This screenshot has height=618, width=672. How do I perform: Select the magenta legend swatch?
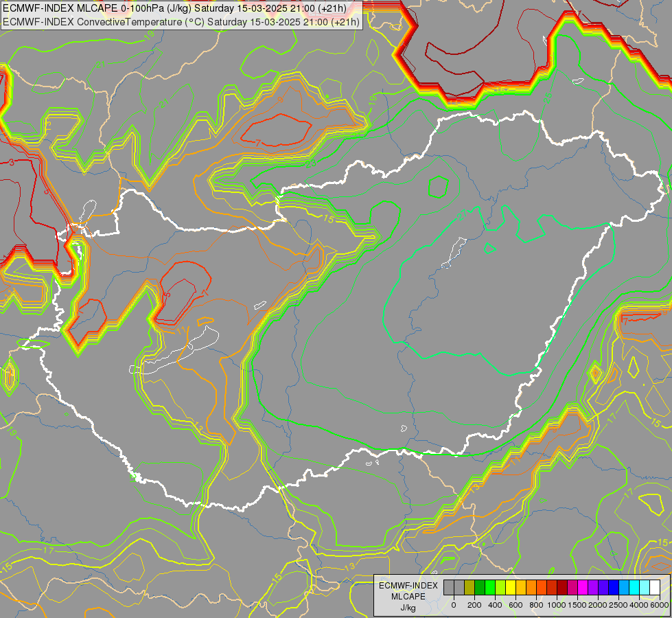pos(583,588)
